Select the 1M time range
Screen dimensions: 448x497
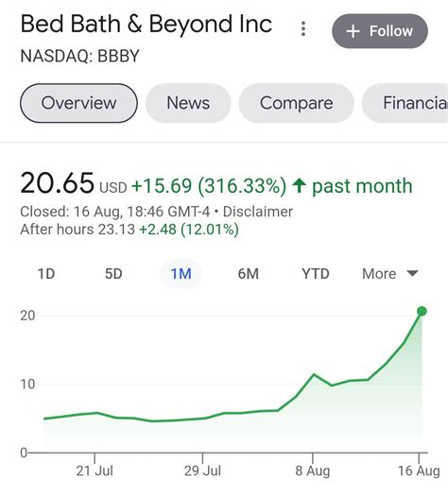click(x=181, y=274)
